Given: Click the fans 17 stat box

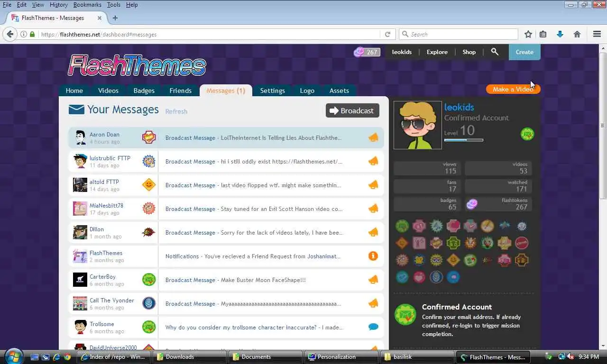Looking at the screenshot, I should [428, 186].
